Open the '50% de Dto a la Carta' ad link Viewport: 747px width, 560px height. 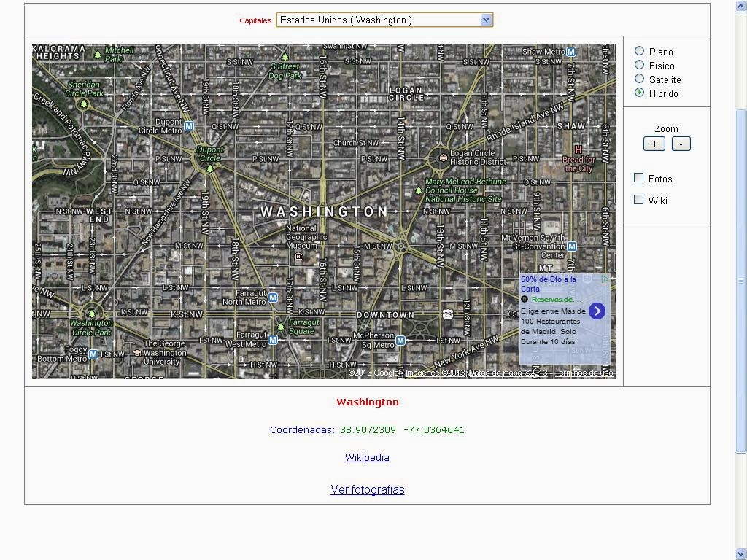point(549,284)
